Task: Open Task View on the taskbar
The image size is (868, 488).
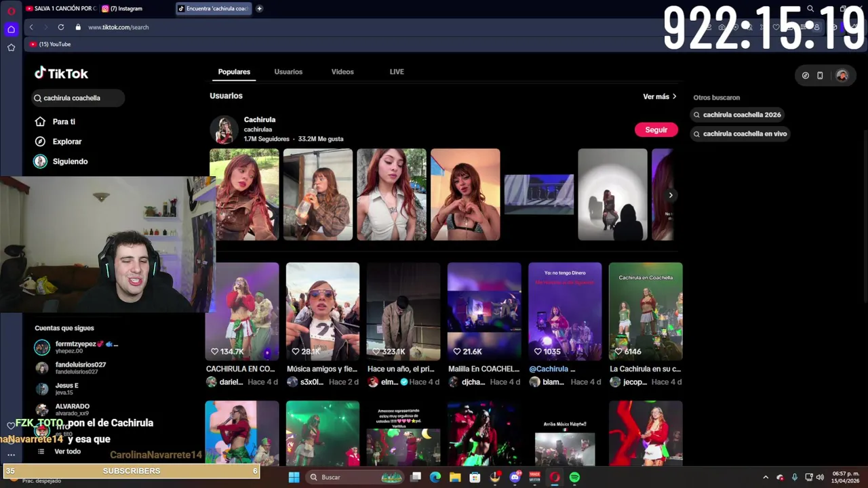Action: 416,477
